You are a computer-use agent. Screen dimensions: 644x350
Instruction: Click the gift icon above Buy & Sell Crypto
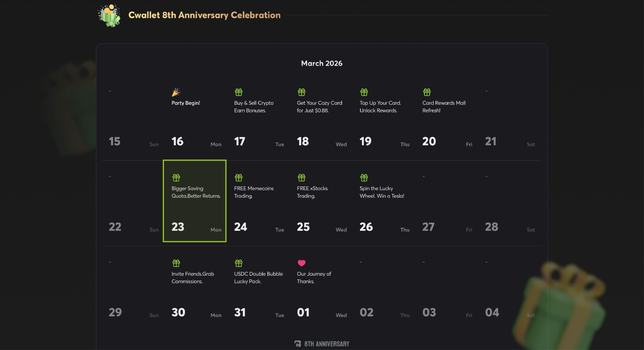click(x=238, y=92)
